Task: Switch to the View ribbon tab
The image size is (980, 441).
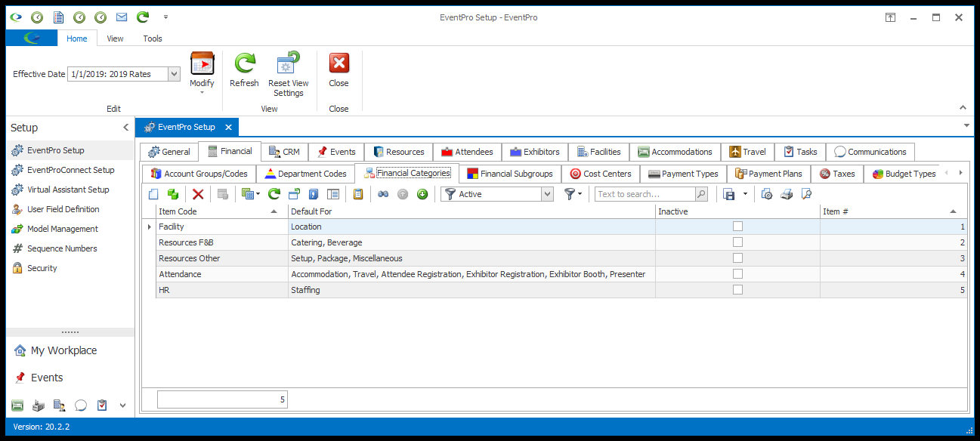Action: click(x=115, y=39)
